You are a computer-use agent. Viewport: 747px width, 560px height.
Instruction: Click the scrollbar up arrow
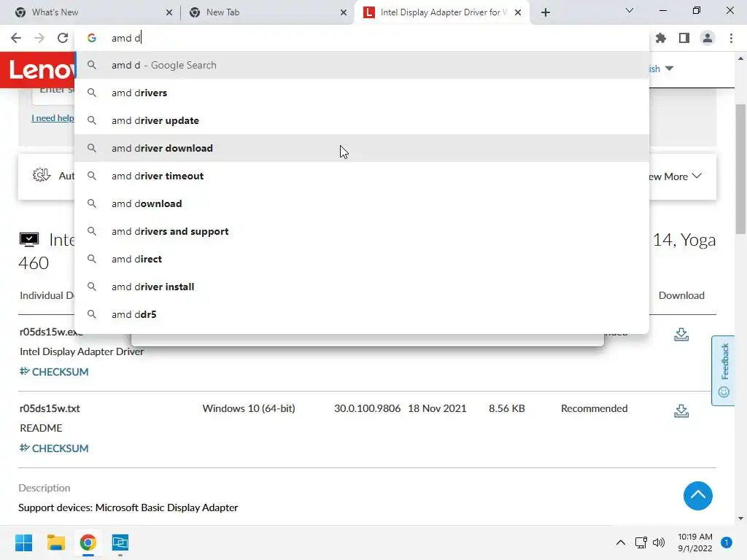[740, 58]
